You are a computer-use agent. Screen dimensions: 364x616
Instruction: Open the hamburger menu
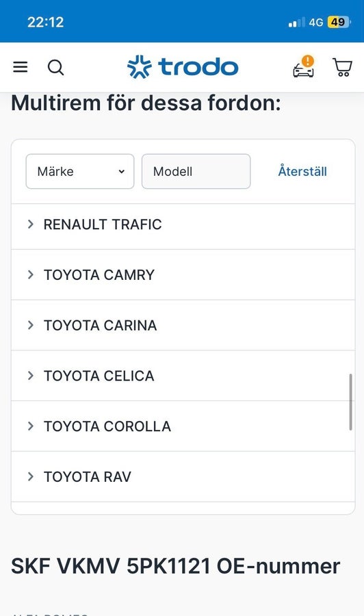[21, 67]
